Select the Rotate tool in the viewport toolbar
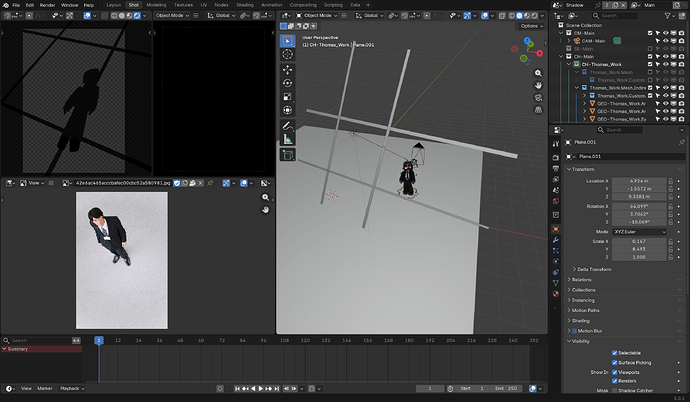690x402 pixels. click(x=287, y=83)
